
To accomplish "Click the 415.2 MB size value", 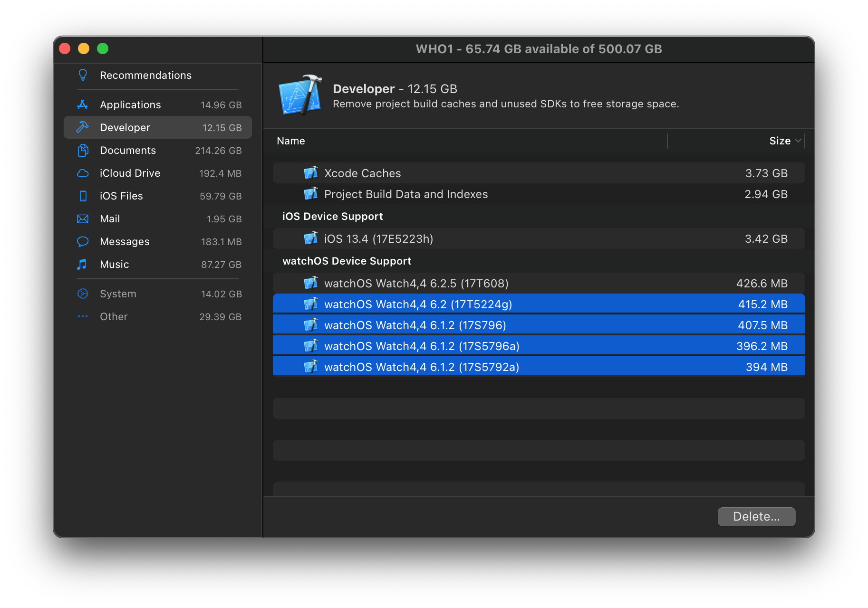I will [763, 304].
